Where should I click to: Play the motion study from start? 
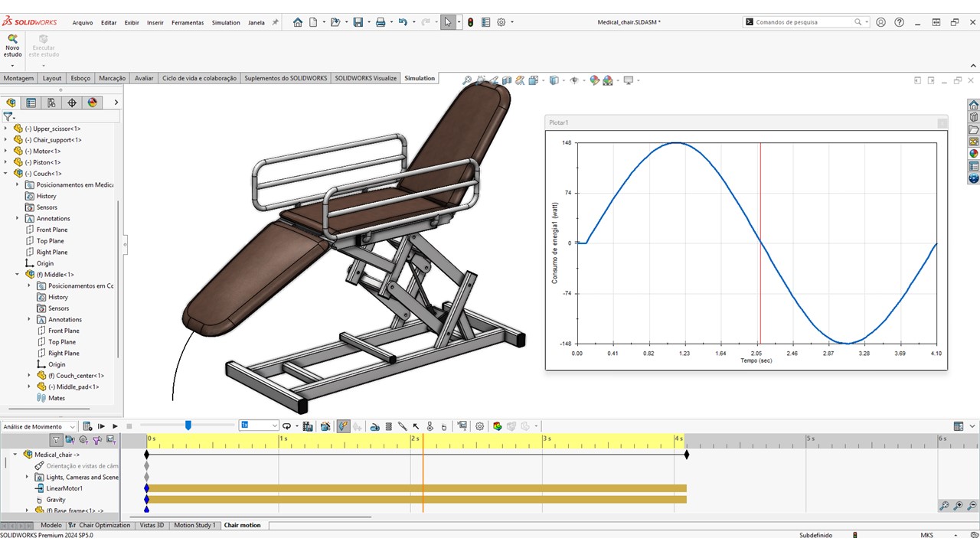(x=101, y=426)
